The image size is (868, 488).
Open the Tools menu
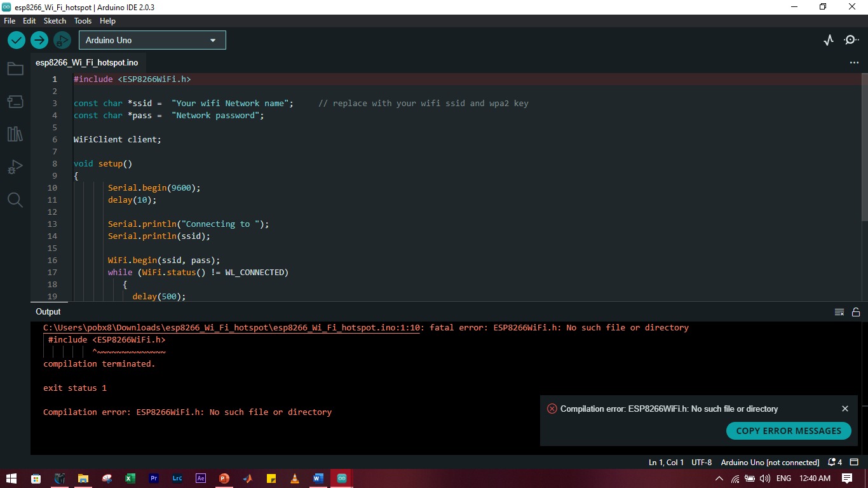coord(83,21)
